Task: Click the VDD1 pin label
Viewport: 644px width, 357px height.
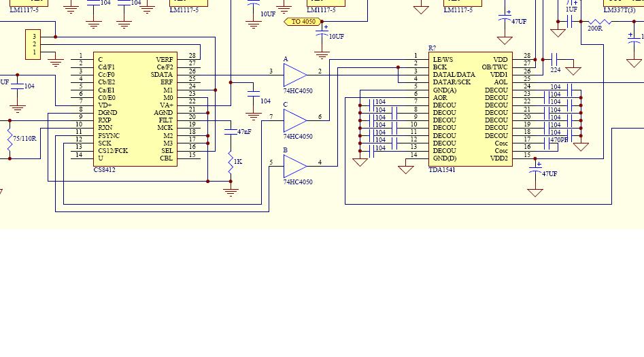Action: click(499, 75)
